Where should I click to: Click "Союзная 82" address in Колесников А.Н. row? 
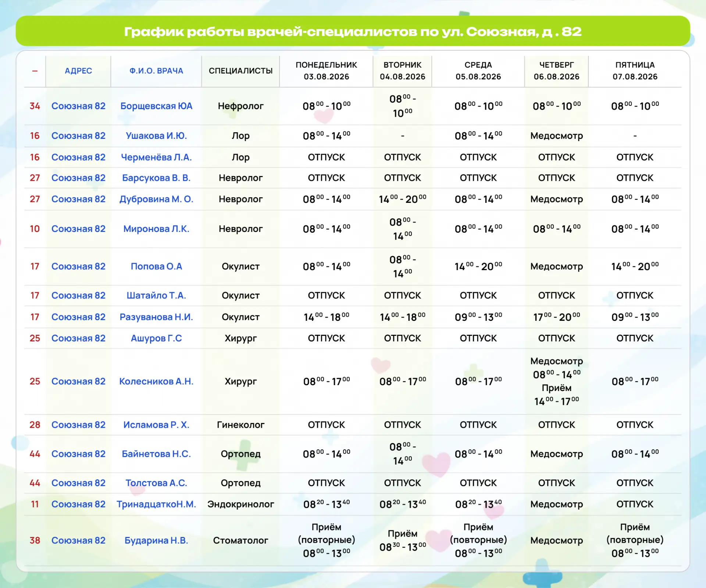pos(78,381)
